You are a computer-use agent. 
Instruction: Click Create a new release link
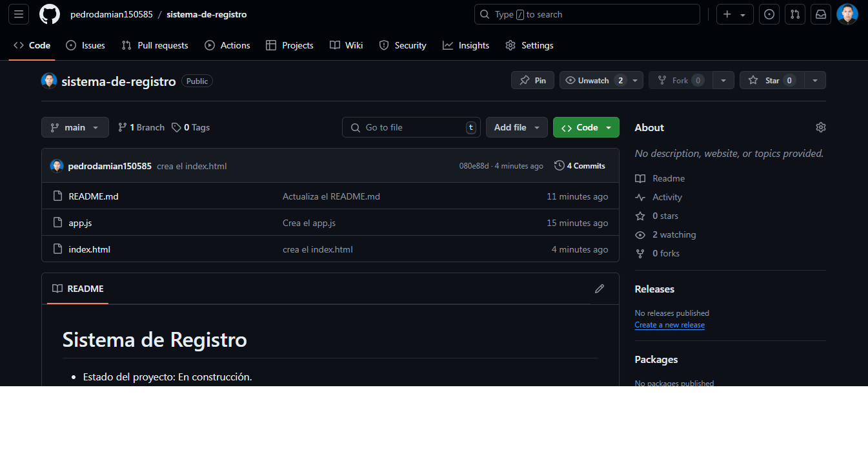[x=670, y=325]
